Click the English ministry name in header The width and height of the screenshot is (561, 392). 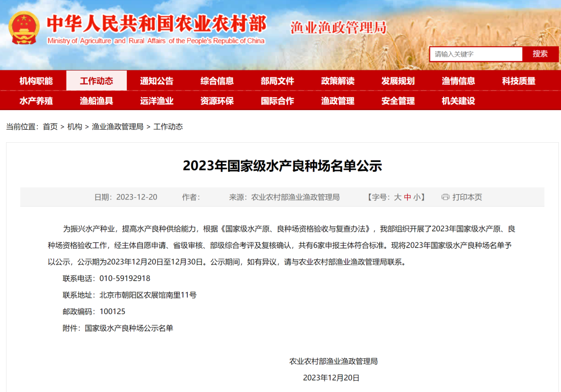point(156,41)
